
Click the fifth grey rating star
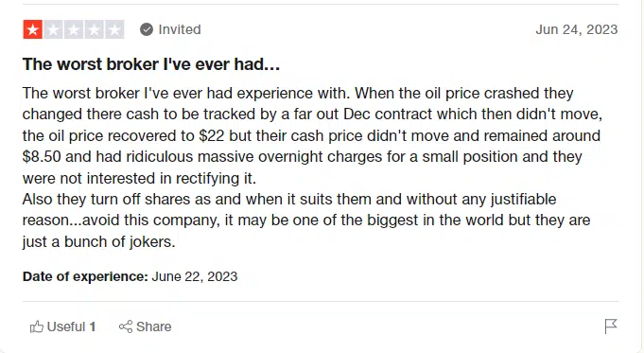(114, 29)
